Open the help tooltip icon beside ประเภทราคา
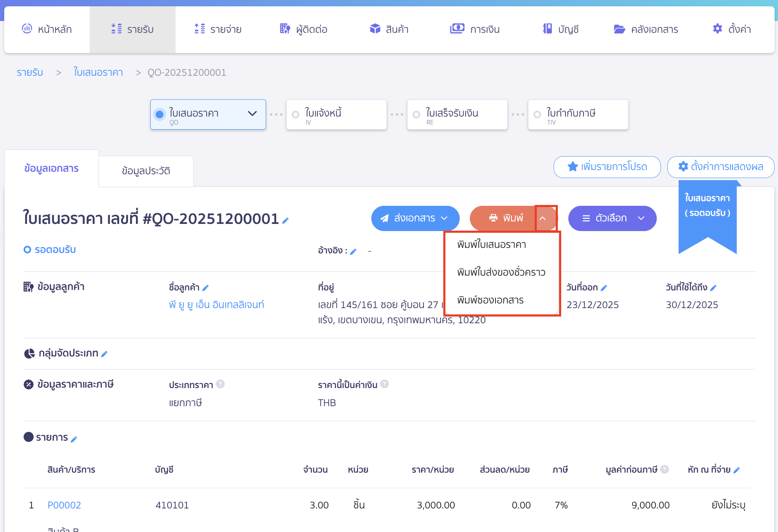The height and width of the screenshot is (532, 778). [x=220, y=384]
